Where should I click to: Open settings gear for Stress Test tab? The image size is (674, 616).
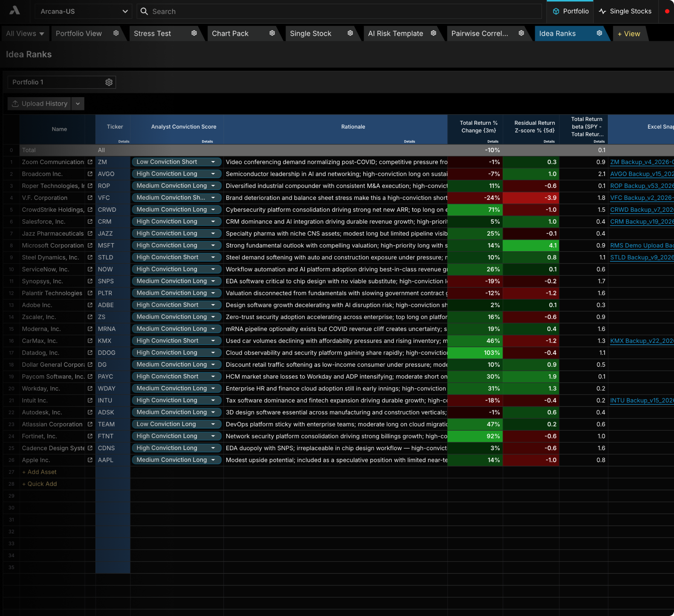coord(194,33)
